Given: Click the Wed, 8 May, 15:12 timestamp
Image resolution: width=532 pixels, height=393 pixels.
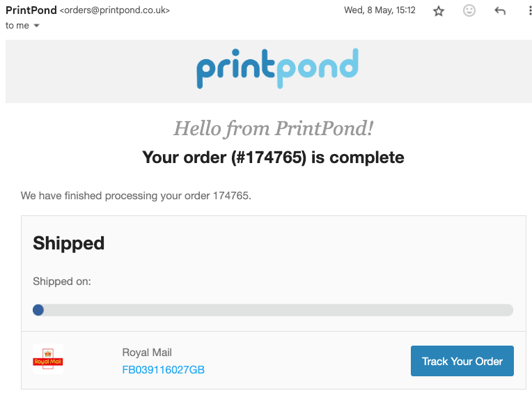Looking at the screenshot, I should click(380, 10).
